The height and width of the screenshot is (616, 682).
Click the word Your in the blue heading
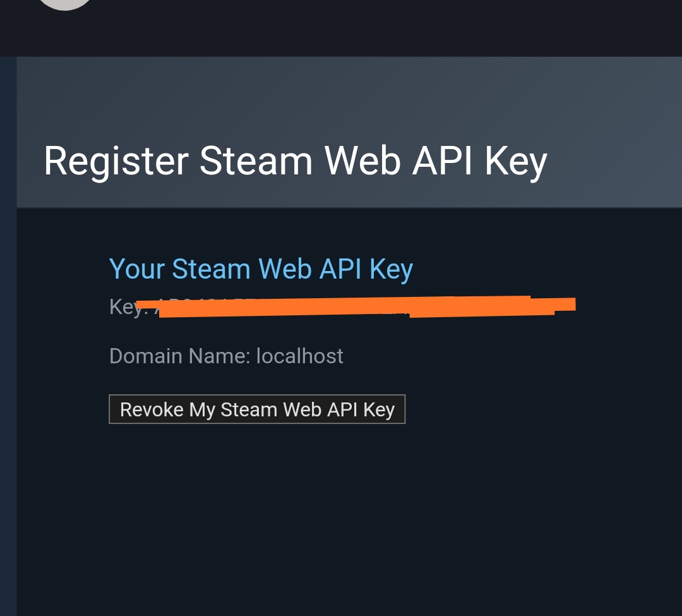pyautogui.click(x=136, y=269)
